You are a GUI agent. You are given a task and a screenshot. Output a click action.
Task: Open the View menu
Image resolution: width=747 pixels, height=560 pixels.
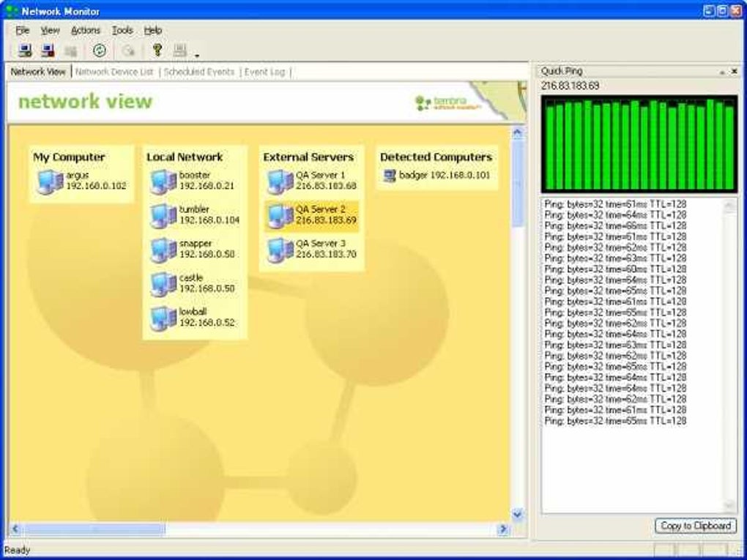(50, 31)
